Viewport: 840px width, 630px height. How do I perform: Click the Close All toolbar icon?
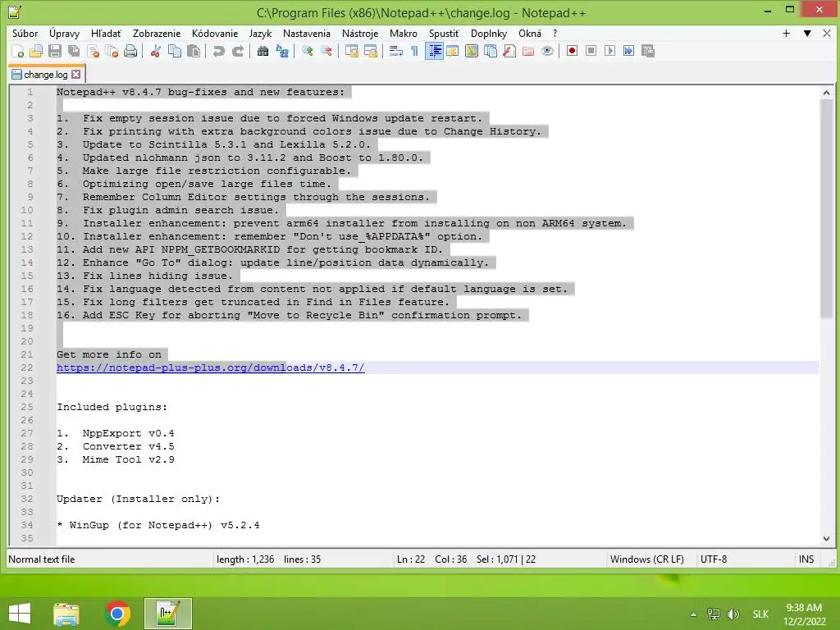(x=112, y=51)
